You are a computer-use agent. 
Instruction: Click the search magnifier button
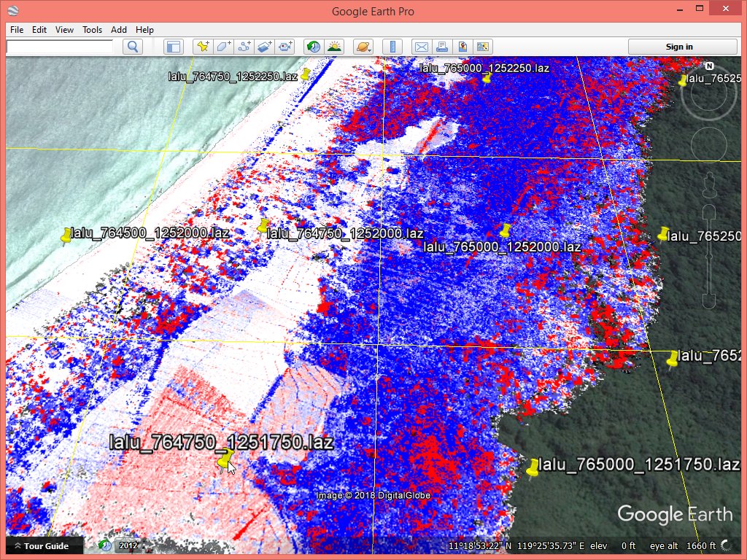pyautogui.click(x=133, y=47)
